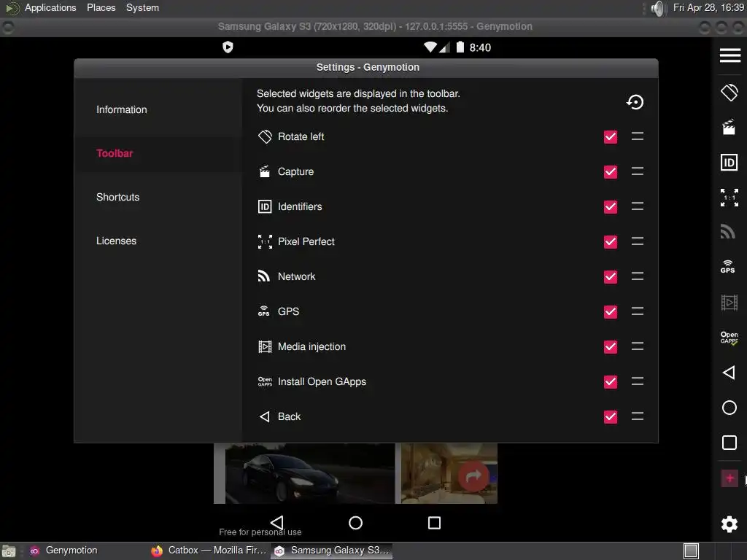Click the Recent apps square in the sidebar

tap(729, 443)
